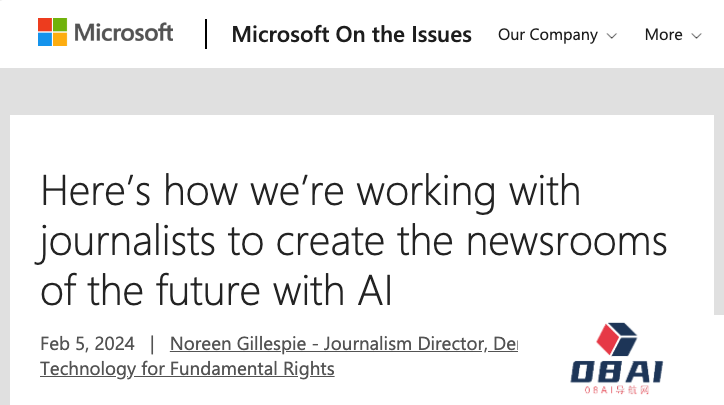Screen dimensions: 724x405
Task: Follow the Technology for Fundamental Rights link
Action: pos(187,369)
